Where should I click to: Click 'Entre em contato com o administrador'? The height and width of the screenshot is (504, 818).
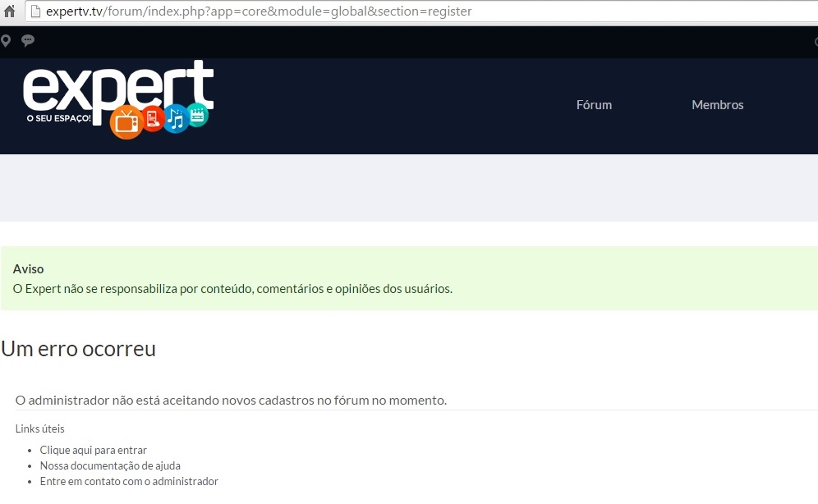pos(129,481)
